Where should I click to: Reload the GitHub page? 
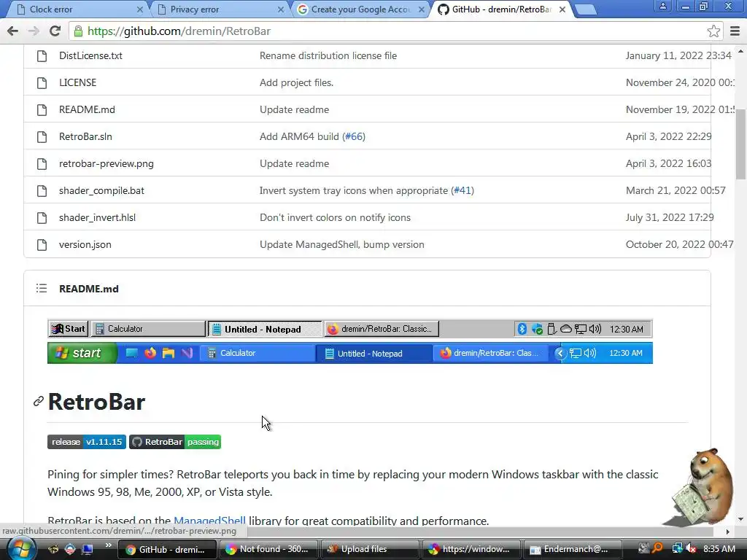[55, 31]
